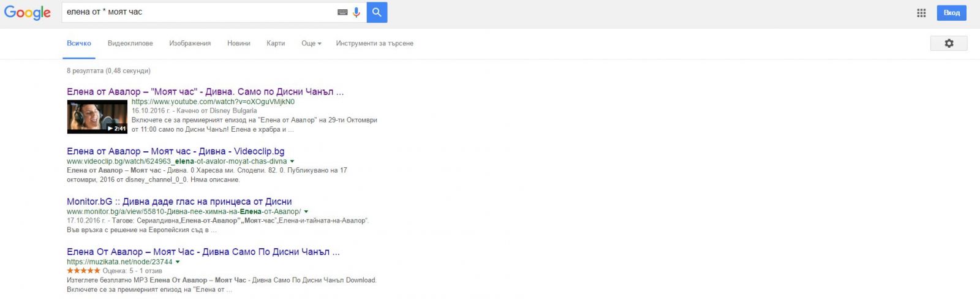Open the on-screen keyboard icon
The image size is (980, 299).
[342, 12]
